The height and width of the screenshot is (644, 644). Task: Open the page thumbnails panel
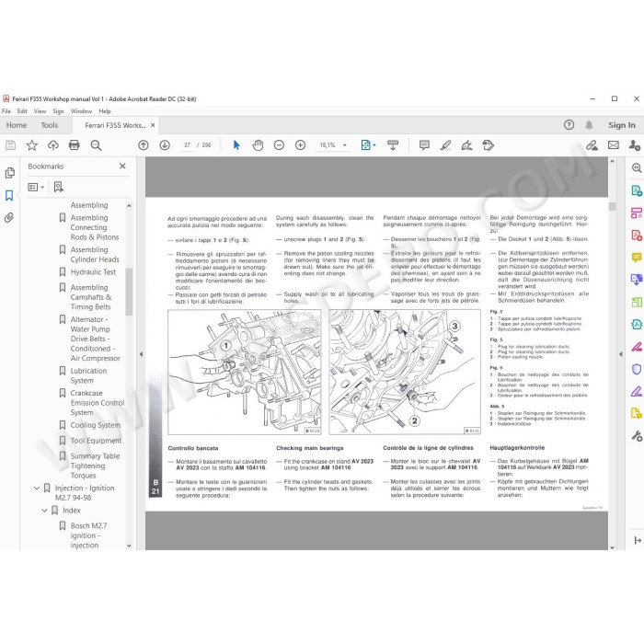10,173
